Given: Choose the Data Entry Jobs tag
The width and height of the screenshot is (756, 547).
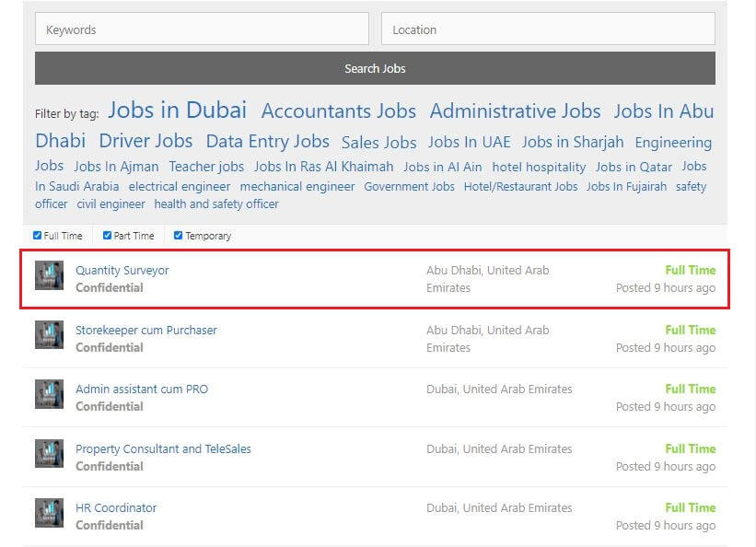Looking at the screenshot, I should pyautogui.click(x=268, y=141).
